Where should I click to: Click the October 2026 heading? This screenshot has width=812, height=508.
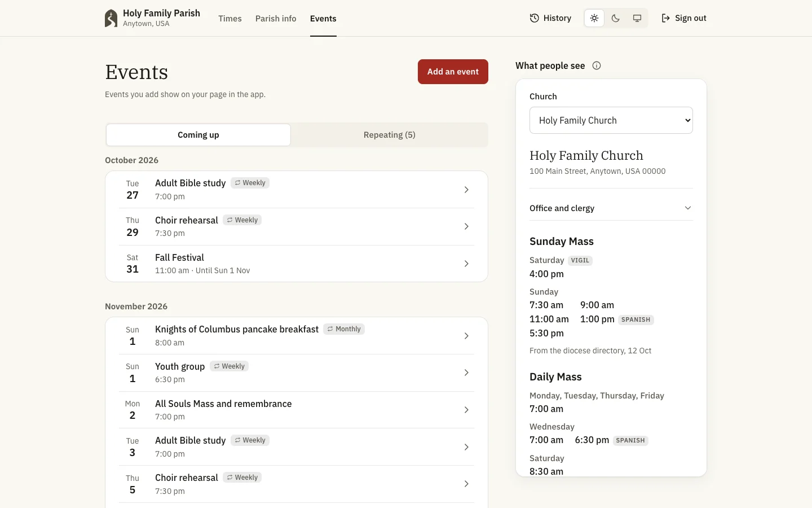(x=131, y=160)
